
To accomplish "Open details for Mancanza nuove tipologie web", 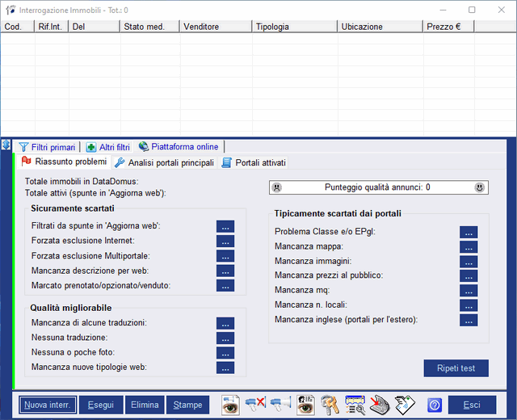I will tap(225, 368).
